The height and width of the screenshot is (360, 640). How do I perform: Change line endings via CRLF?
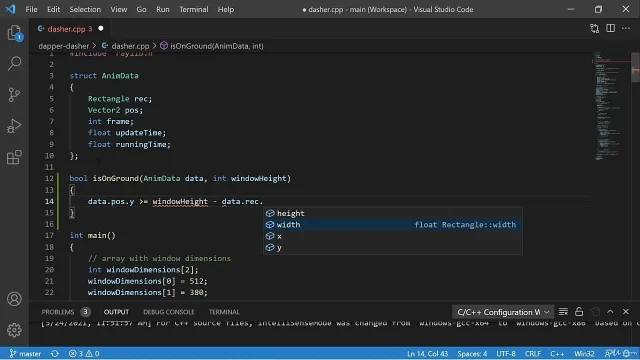pyautogui.click(x=533, y=353)
